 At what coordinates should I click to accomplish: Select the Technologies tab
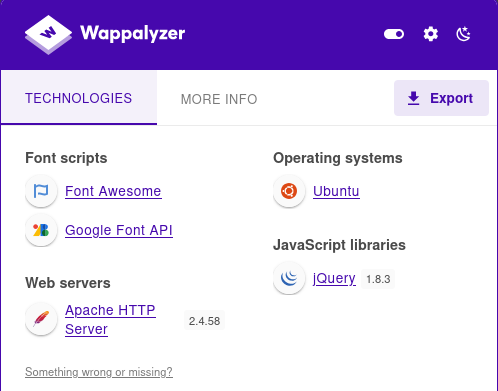click(79, 98)
